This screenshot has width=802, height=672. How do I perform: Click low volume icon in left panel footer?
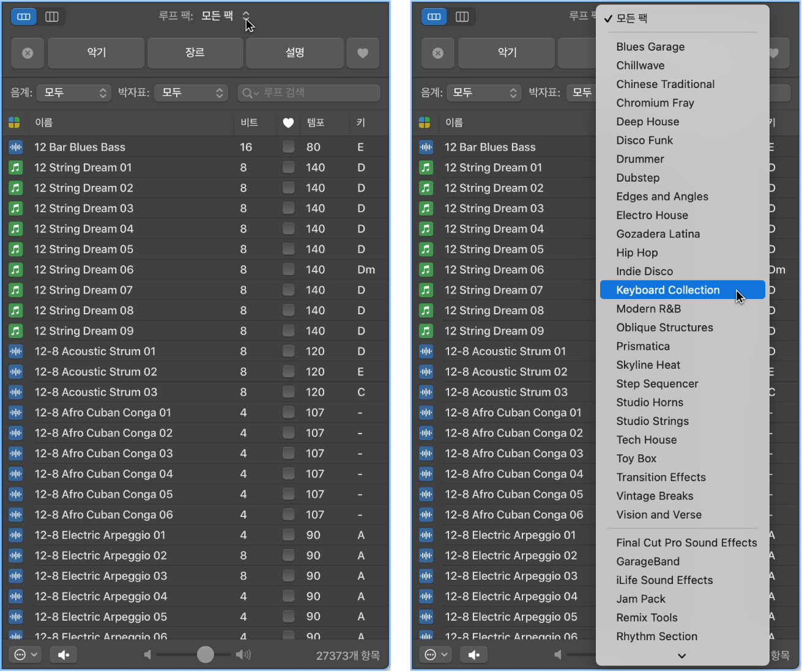[147, 655]
